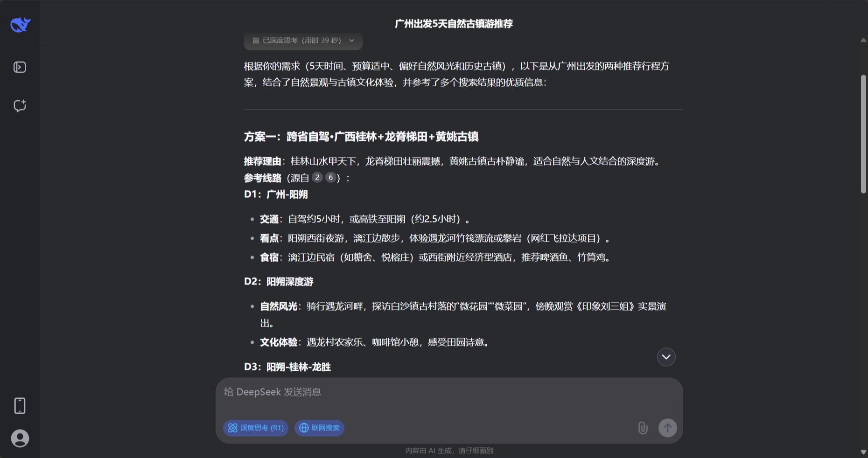Click the page scrollbar thumb
The width and height of the screenshot is (868, 458).
[863, 134]
